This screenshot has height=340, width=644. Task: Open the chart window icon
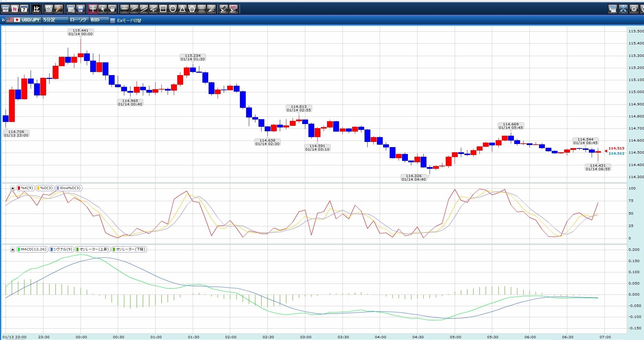pyautogui.click(x=6, y=9)
